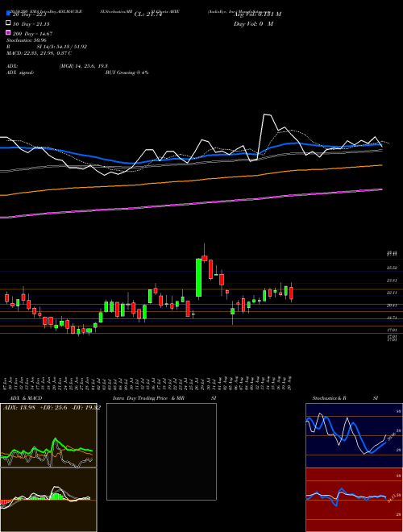Click the 'Stochastics & R' panel title

click(x=329, y=398)
